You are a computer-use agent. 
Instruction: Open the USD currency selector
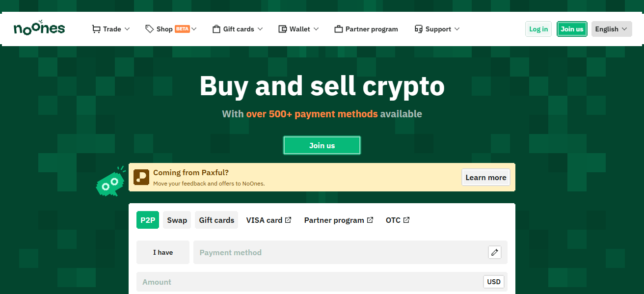493,282
